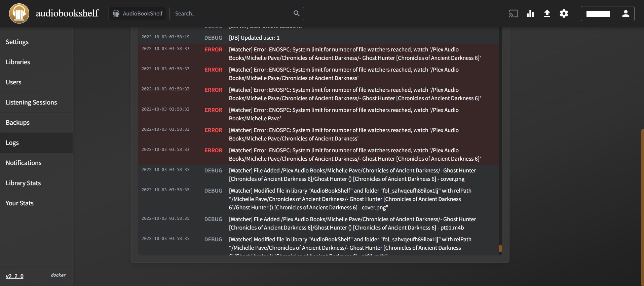Open Library Stats in sidebar
Screen dimensions: 644x286
(36, 183)
